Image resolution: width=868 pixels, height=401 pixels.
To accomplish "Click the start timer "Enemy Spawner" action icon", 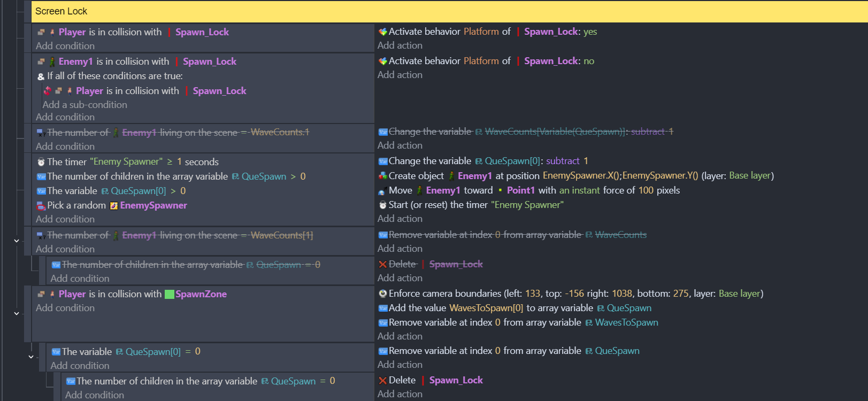I will 382,205.
